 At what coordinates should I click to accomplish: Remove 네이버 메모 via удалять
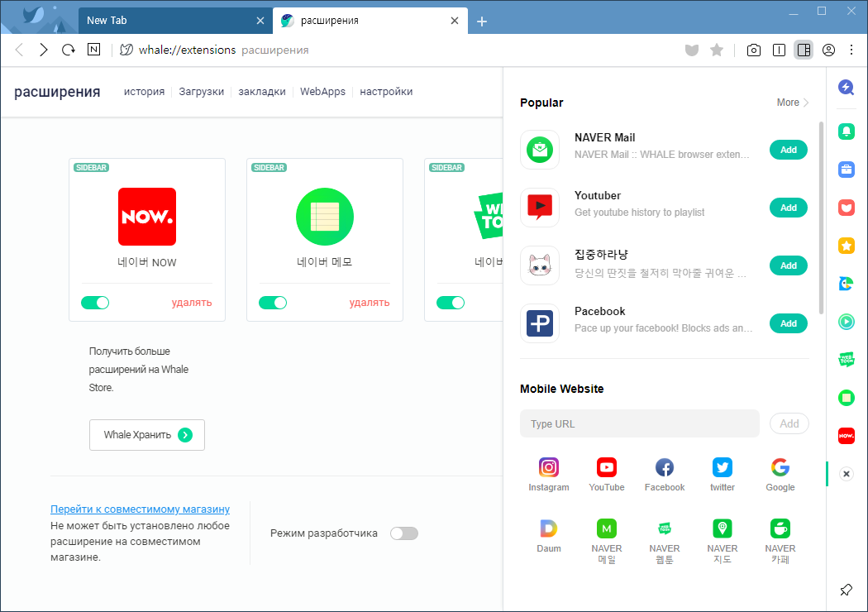tap(370, 303)
